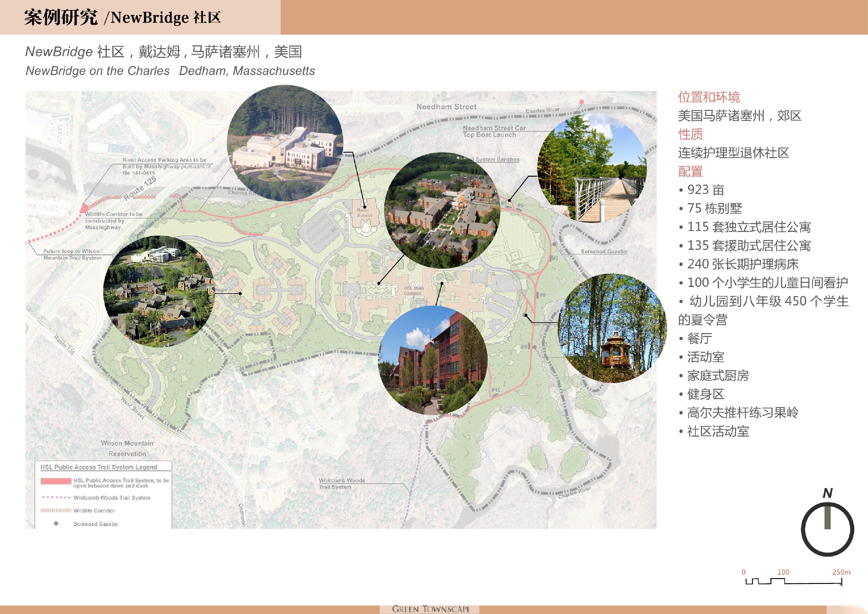Click the bullet '135 套援助式居住公寓'
Viewport: 868px width, 614px height.
click(x=745, y=245)
